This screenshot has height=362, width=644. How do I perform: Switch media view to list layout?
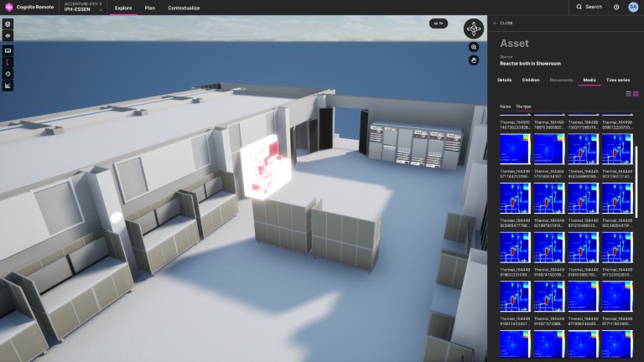pyautogui.click(x=628, y=93)
